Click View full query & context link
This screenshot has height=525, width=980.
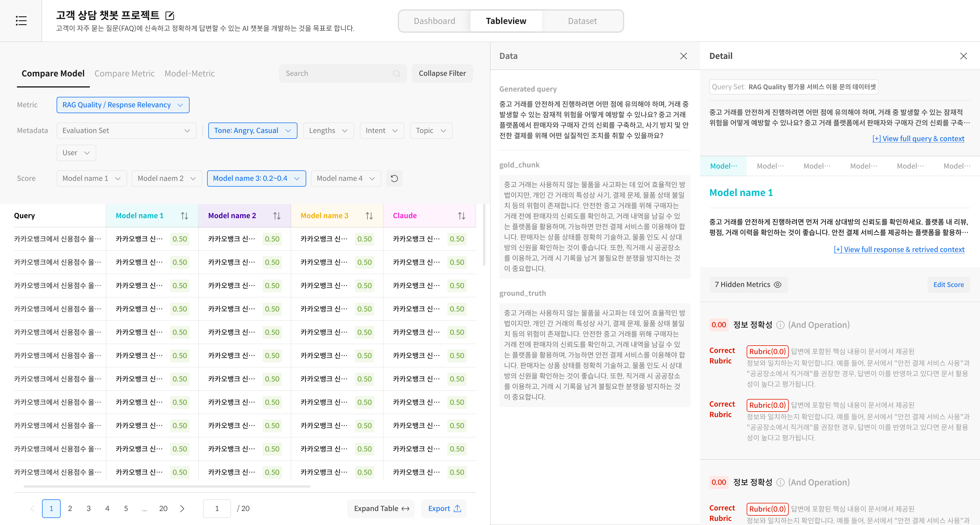point(918,139)
